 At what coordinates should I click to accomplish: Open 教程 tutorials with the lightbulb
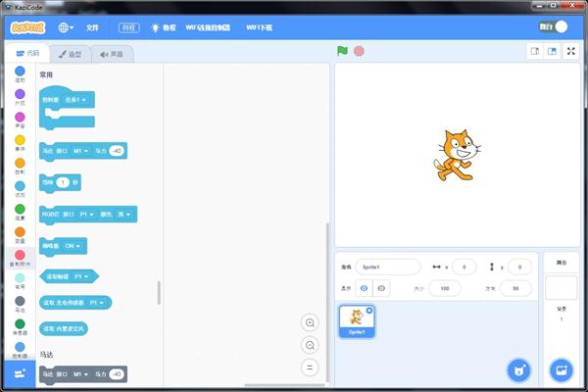pyautogui.click(x=163, y=27)
